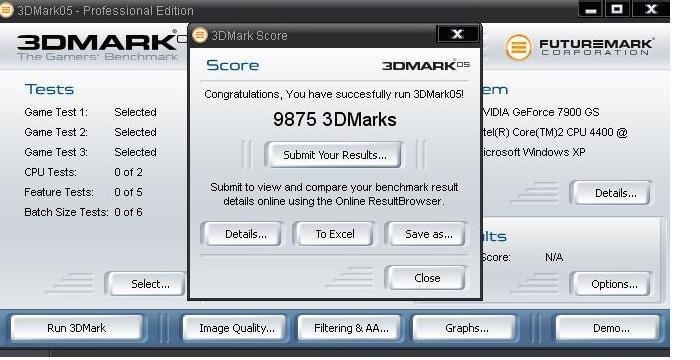Start the benchmark with Run 3DMark

tap(76, 328)
